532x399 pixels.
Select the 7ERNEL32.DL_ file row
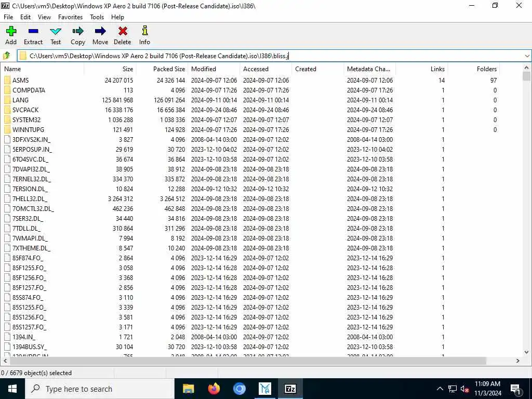coord(261,179)
